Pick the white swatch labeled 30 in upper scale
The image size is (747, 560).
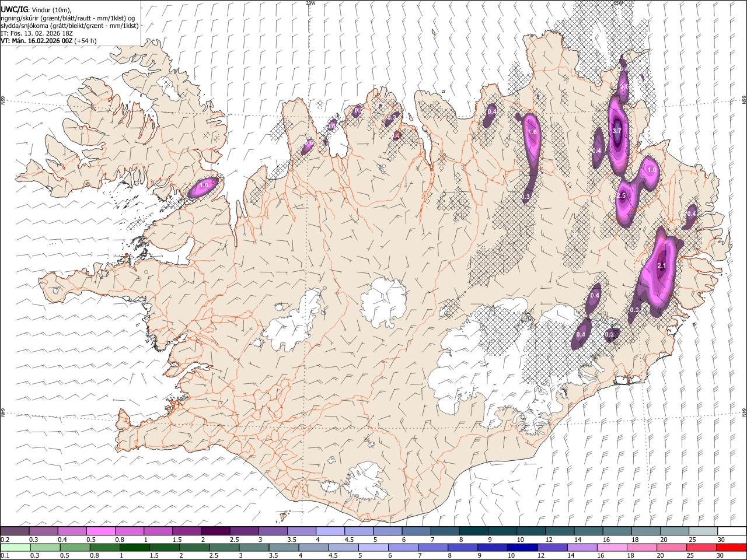pyautogui.click(x=732, y=531)
